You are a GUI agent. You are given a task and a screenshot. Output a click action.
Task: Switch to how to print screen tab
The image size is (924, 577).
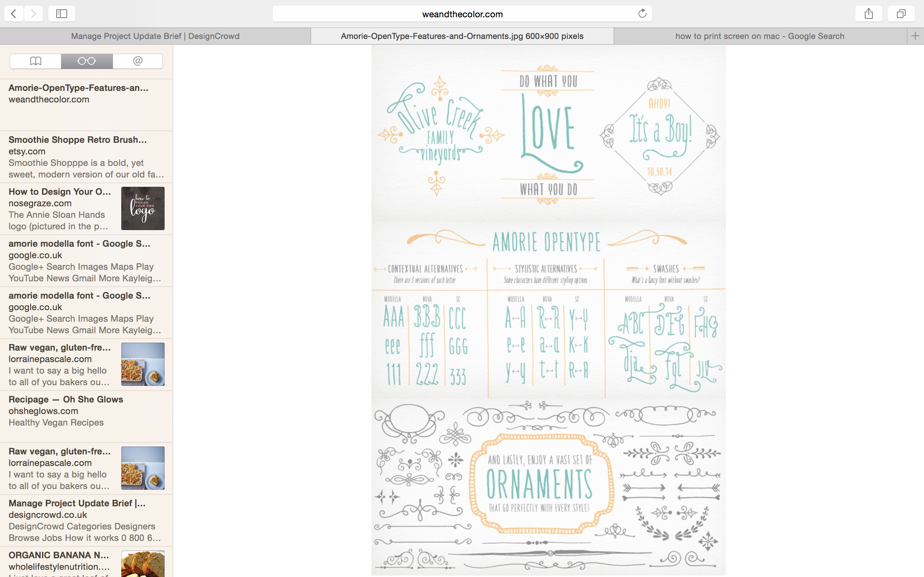pos(759,36)
